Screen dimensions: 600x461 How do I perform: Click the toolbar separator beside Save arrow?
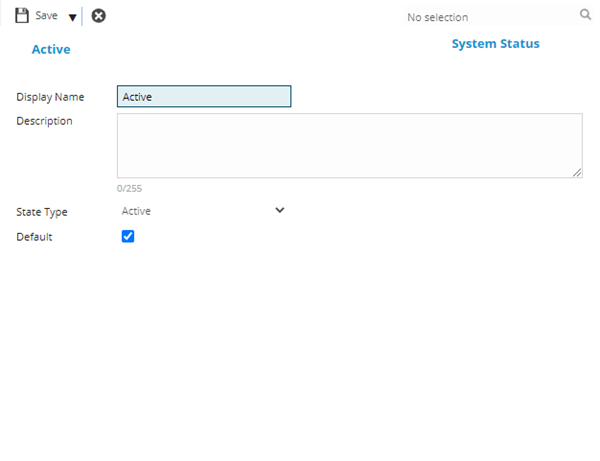pyautogui.click(x=83, y=16)
